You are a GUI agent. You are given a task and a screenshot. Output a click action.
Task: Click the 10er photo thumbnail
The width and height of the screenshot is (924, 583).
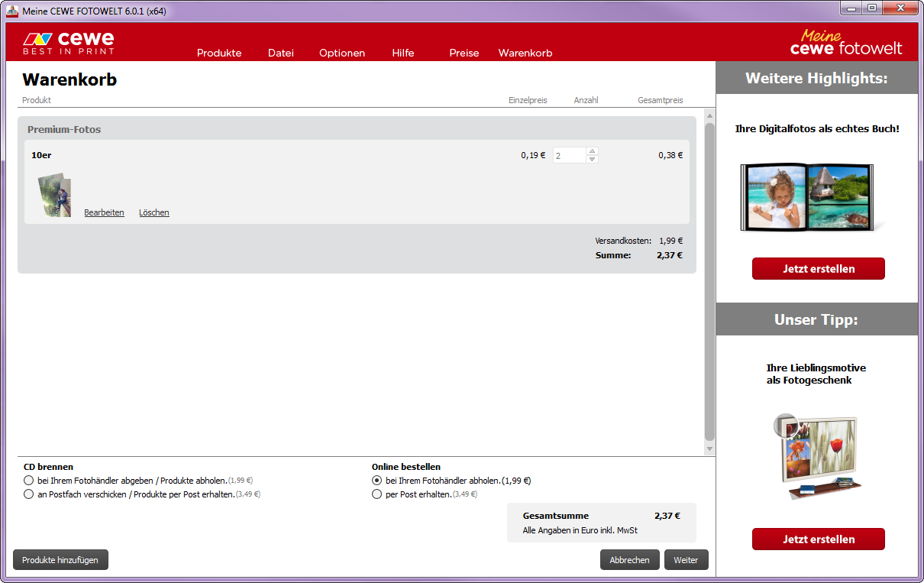55,196
